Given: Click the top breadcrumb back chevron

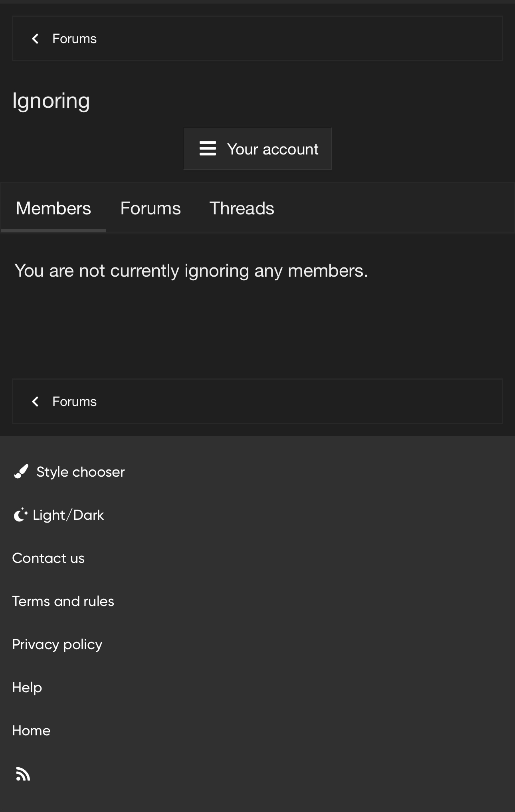Looking at the screenshot, I should (35, 39).
